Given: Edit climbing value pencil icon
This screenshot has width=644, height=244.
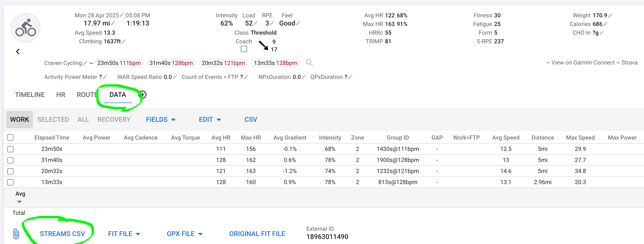Looking at the screenshot, I should point(124,42).
